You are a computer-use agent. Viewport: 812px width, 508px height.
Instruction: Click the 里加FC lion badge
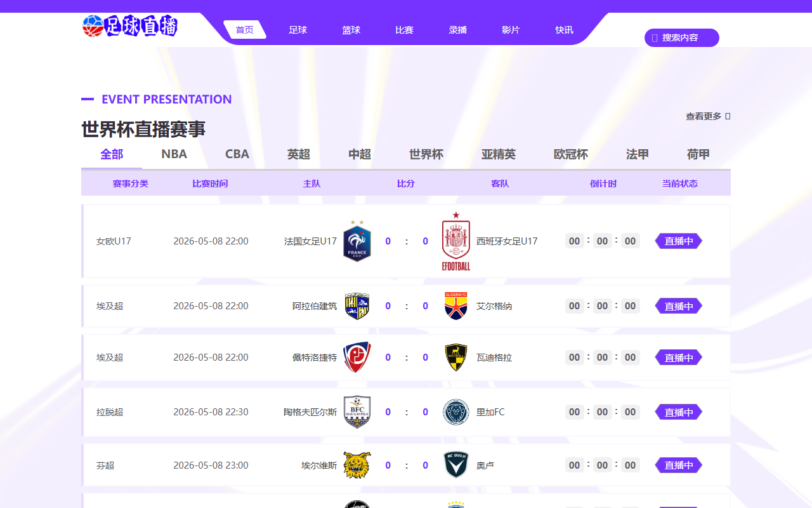click(x=456, y=412)
